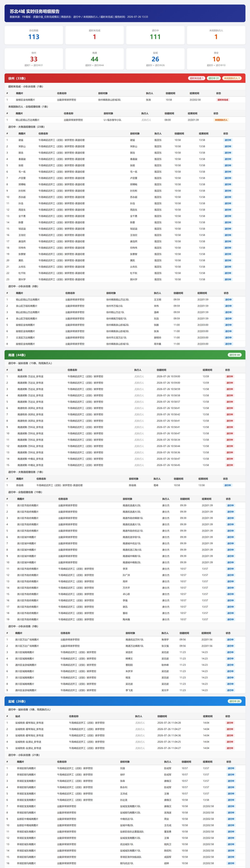Select the 淮安 10 city card
The image size is (250, 868).
click(216, 59)
